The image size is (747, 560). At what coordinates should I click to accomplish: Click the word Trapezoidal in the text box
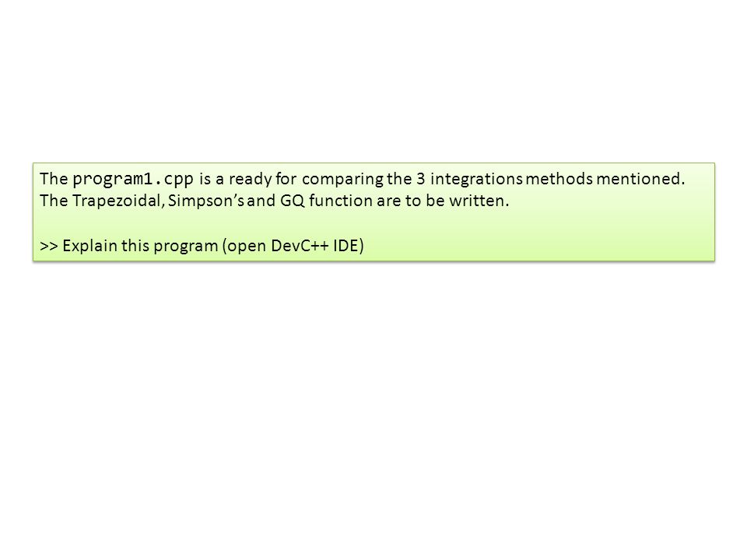[x=118, y=201]
